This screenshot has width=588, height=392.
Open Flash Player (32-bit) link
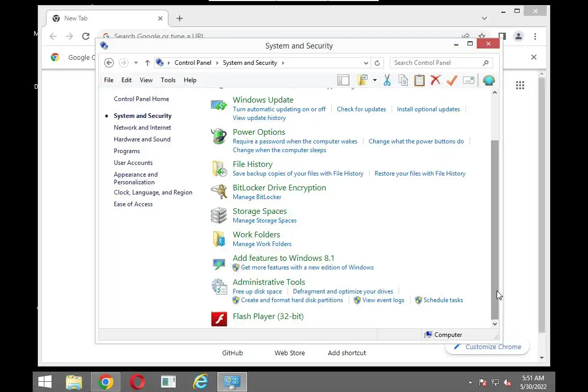268,316
